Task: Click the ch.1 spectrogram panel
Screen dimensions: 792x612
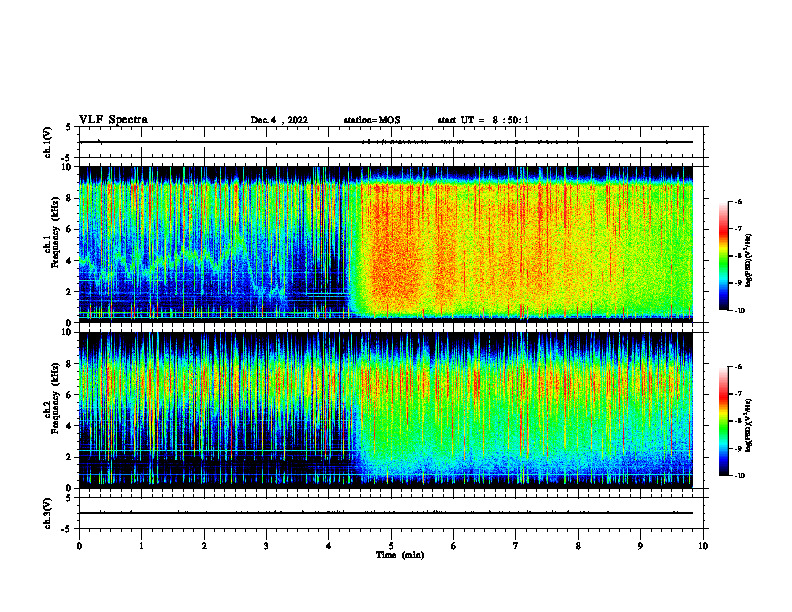Action: 386,244
